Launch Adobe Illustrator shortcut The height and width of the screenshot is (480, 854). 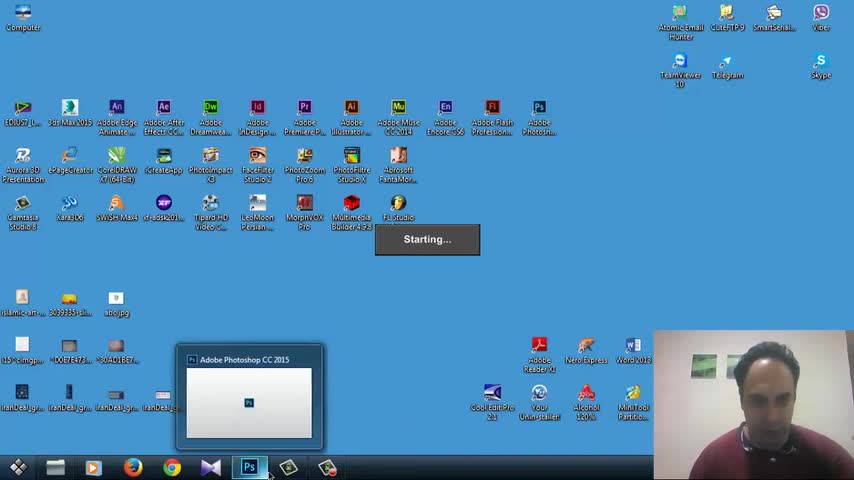[x=351, y=117]
